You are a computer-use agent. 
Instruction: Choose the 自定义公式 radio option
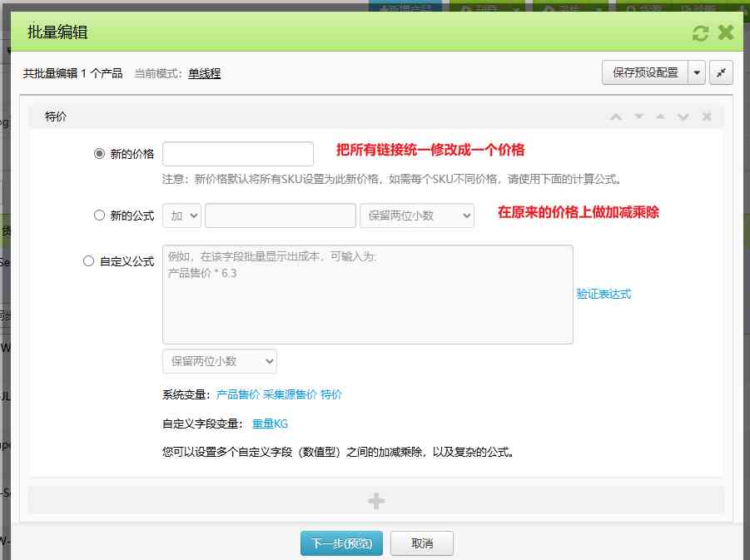(x=88, y=260)
